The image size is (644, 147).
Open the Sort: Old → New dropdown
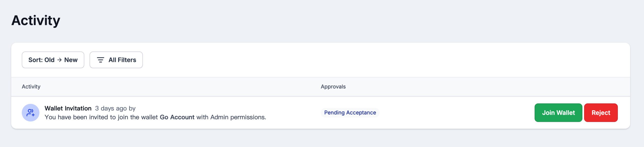click(x=53, y=60)
